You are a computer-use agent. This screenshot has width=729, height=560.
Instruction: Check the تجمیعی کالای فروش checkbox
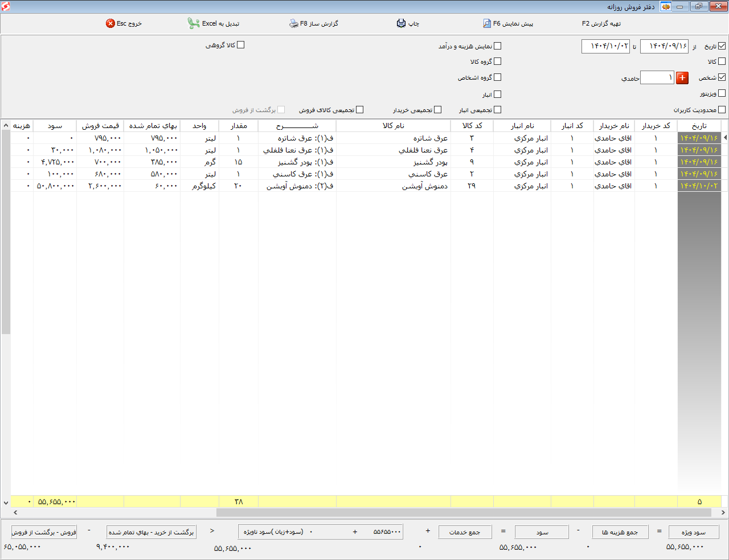coord(360,110)
